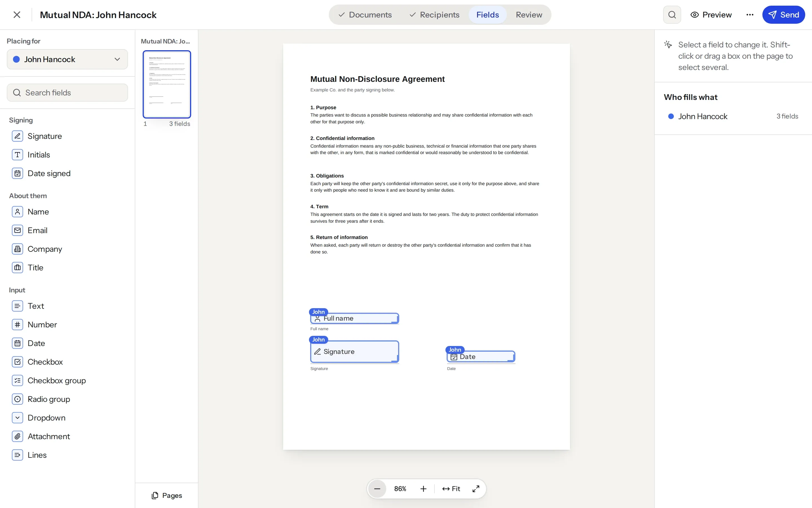
Task: Pick the Initials field icon
Action: [x=17, y=155]
